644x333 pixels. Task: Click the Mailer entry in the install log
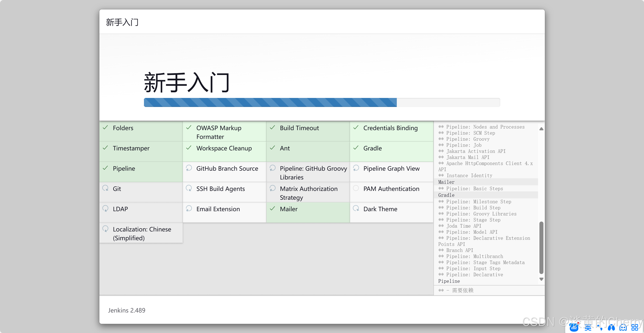(x=446, y=182)
